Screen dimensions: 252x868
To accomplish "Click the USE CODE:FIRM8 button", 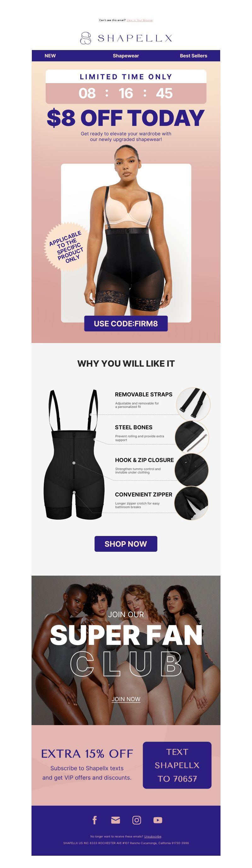I will pos(126,324).
